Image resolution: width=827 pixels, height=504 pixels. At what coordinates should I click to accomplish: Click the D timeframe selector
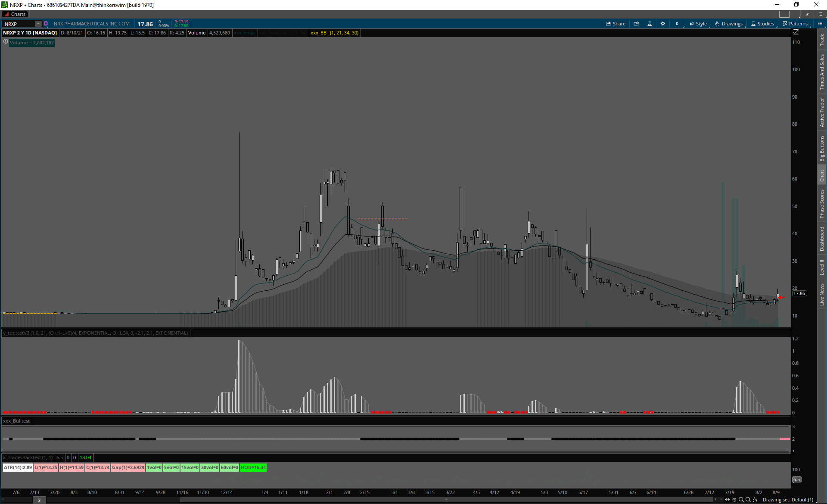677,24
